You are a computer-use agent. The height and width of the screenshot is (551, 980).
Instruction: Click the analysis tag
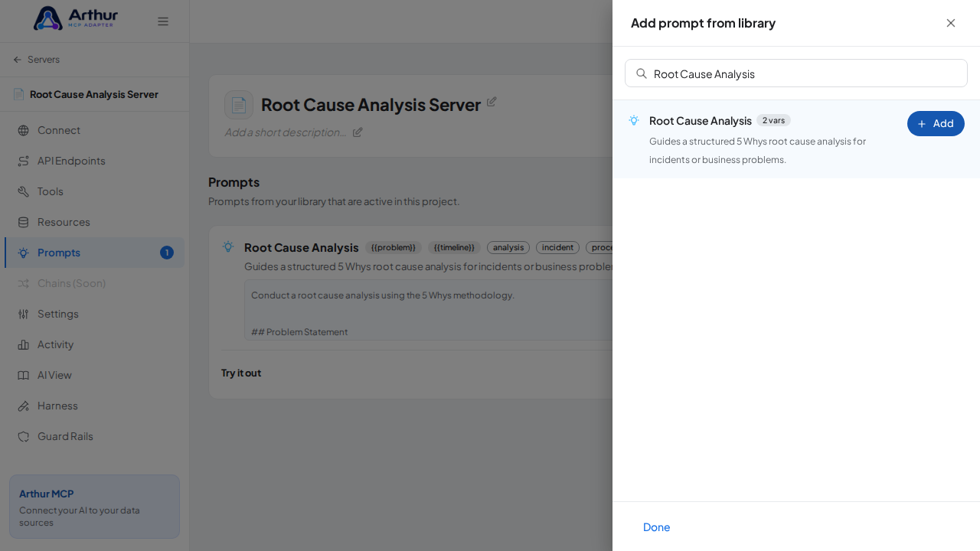coord(508,247)
